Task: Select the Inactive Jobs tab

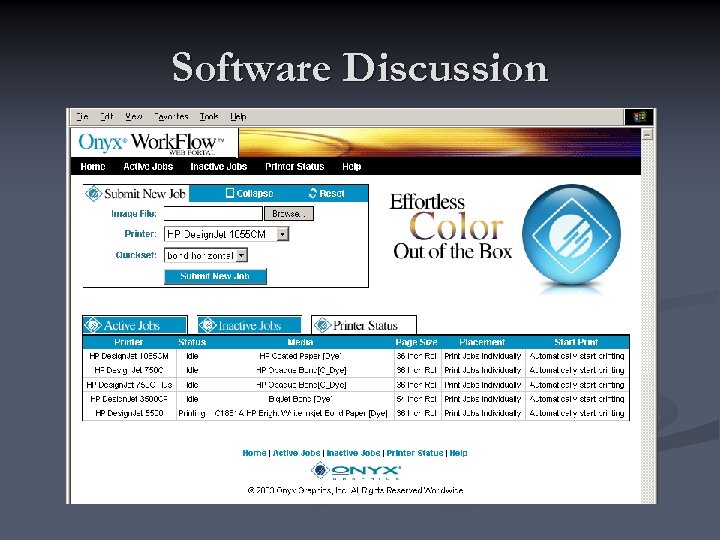Action: pos(249,325)
